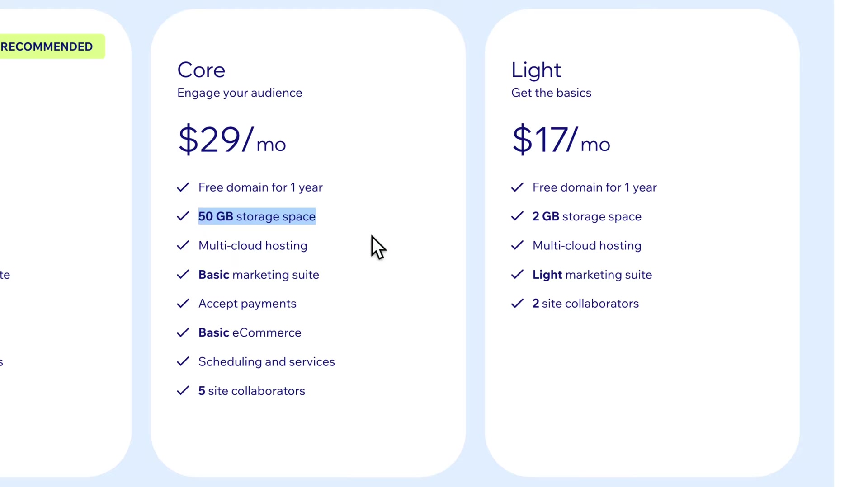This screenshot has height=487, width=868.
Task: Click checkmark next to Accept payments
Action: (x=183, y=304)
